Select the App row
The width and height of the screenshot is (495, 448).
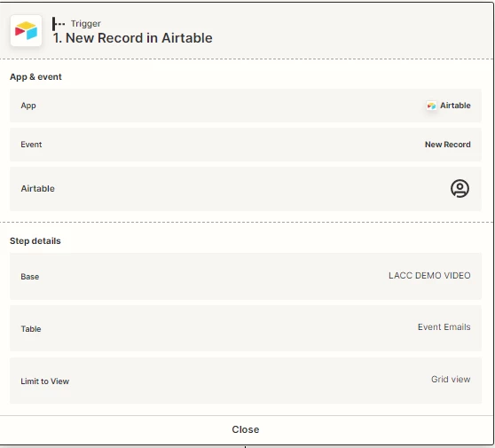[246, 106]
